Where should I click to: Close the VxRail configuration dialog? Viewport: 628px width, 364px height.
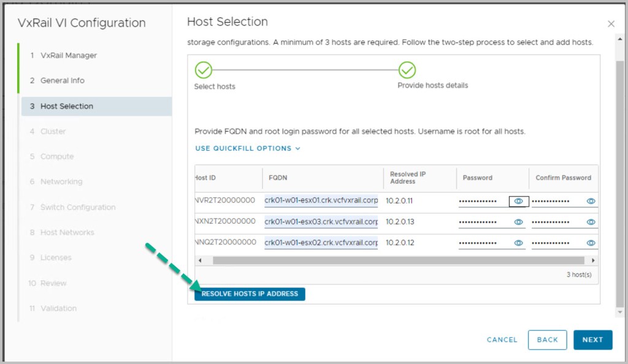coord(611,24)
